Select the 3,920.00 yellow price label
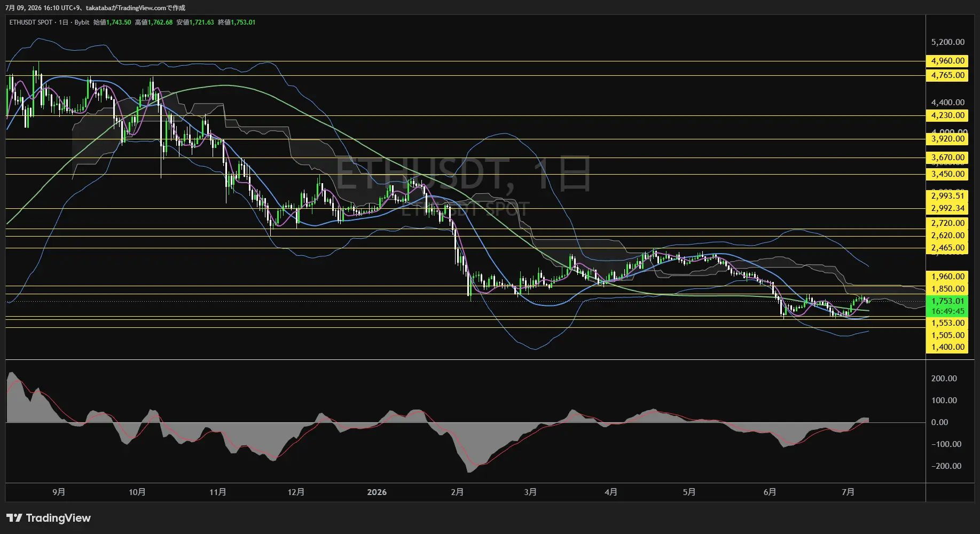The width and height of the screenshot is (980, 534). click(x=947, y=139)
